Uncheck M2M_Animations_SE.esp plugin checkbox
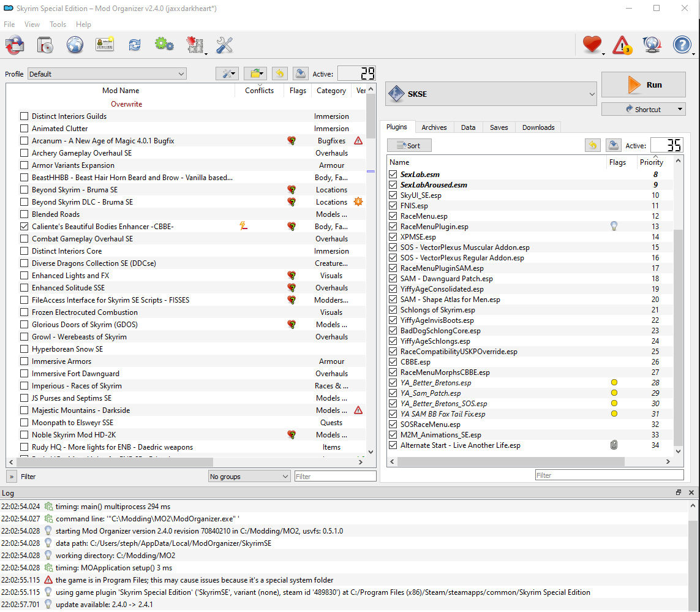Screen dimensions: 700x612 tap(393, 435)
